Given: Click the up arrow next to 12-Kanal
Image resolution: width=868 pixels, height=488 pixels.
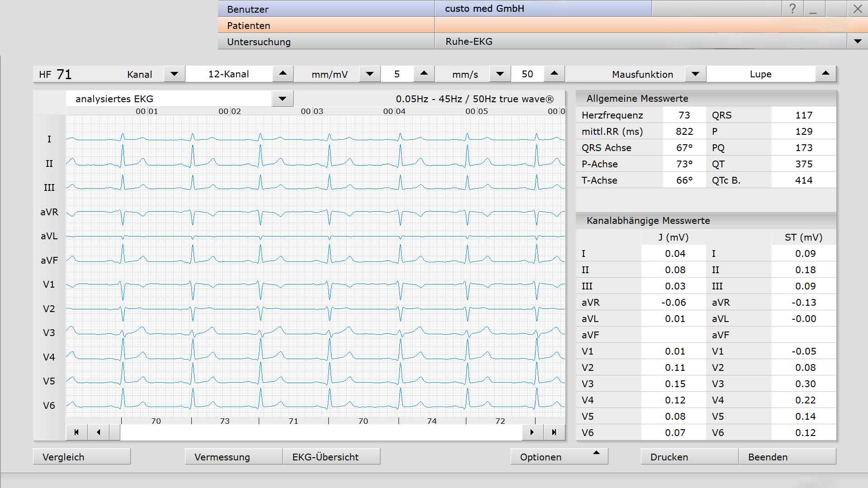Looking at the screenshot, I should point(283,74).
